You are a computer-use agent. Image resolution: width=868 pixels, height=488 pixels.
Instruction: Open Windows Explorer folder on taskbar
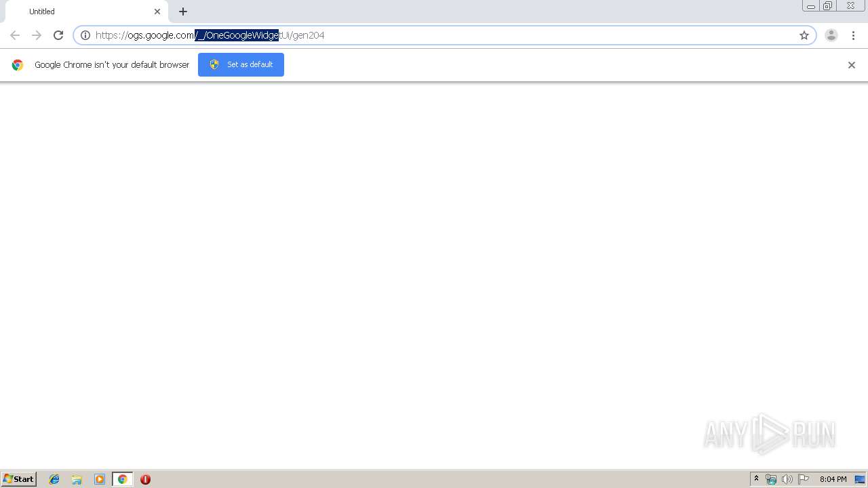77,479
